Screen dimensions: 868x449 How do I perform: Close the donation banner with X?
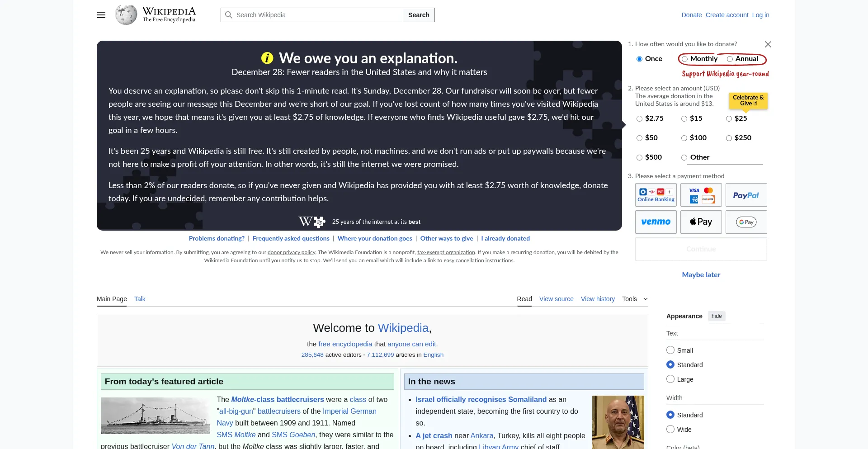(x=768, y=44)
